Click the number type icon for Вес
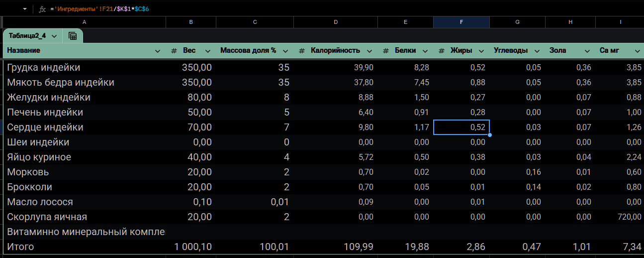The height and width of the screenshot is (258, 644). [174, 51]
